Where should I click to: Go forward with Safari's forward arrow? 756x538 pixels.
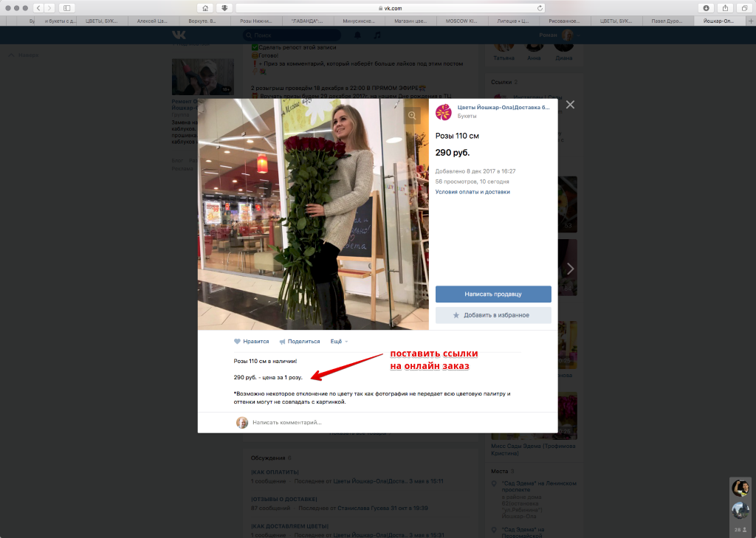pyautogui.click(x=49, y=7)
